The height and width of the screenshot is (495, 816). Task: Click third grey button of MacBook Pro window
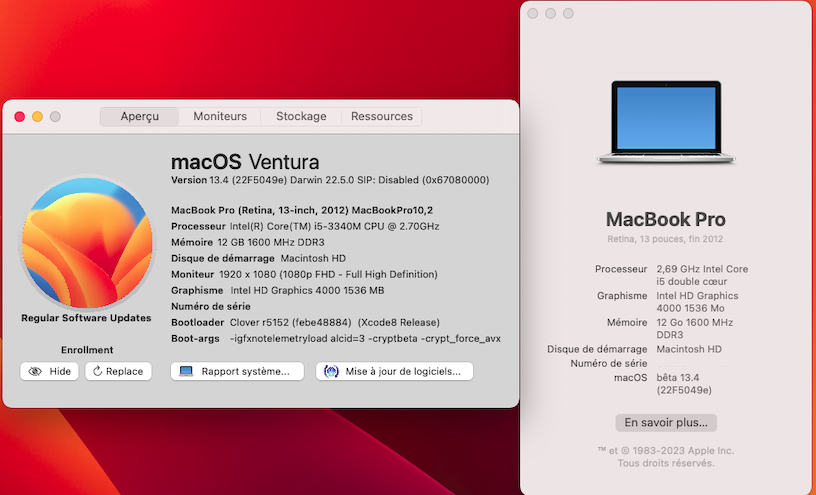568,14
